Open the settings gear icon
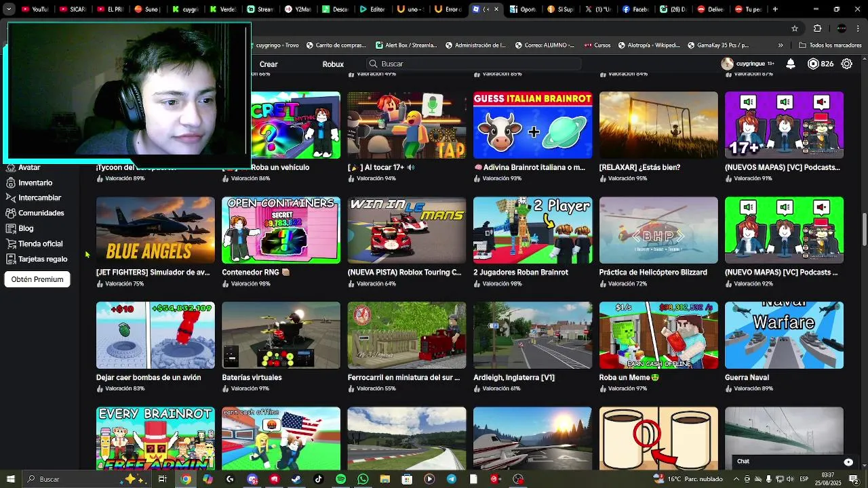Viewport: 868px width, 488px height. (x=847, y=64)
